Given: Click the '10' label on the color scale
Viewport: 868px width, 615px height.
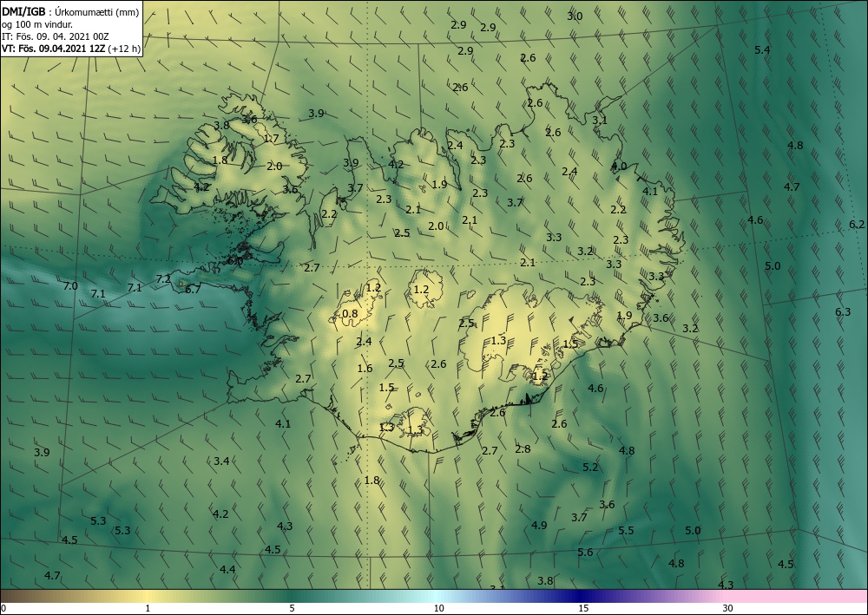Looking at the screenshot, I should [438, 608].
